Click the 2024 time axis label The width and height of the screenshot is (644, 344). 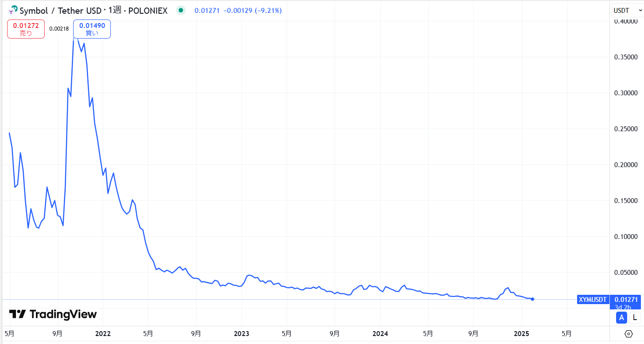[380, 333]
